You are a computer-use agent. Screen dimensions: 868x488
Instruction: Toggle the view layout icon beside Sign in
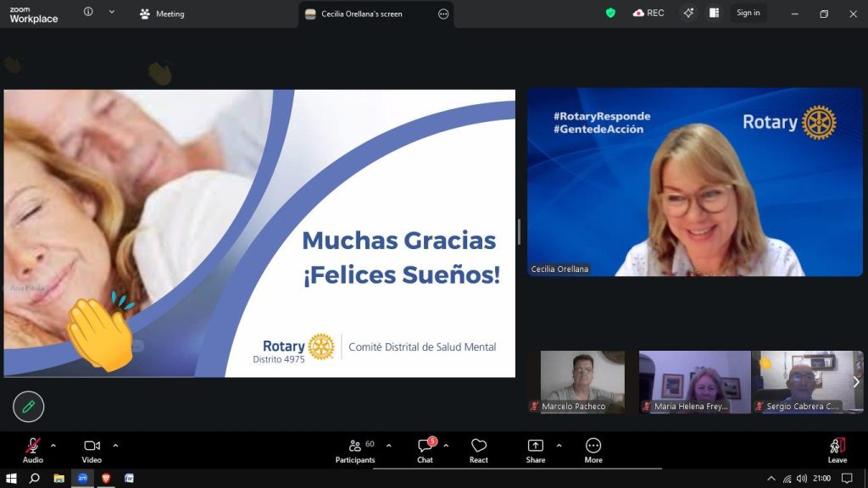(x=714, y=13)
